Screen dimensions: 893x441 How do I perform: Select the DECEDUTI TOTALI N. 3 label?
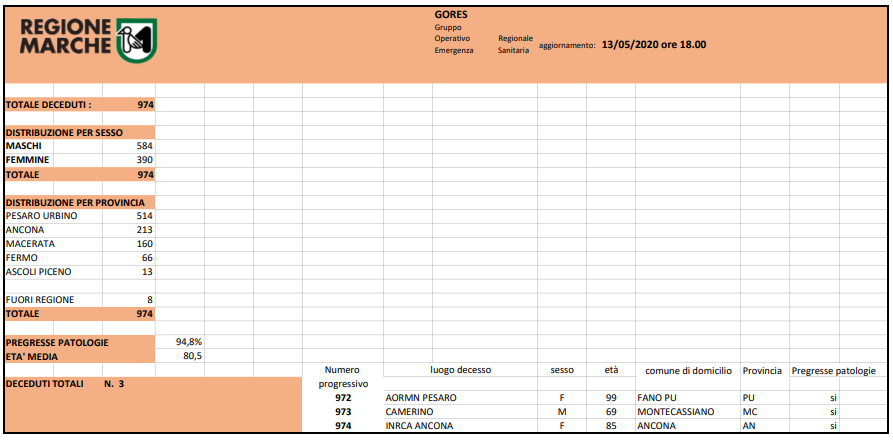(x=64, y=384)
